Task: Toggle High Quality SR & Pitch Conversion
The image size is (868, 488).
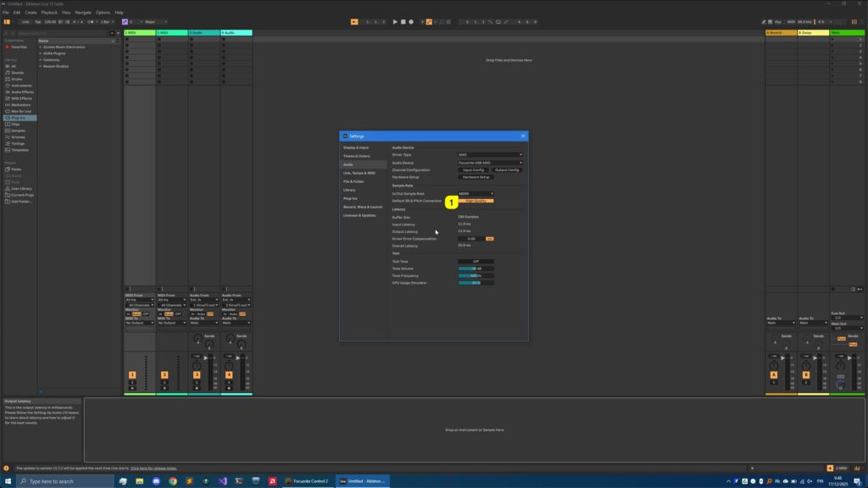Action: [x=478, y=202]
